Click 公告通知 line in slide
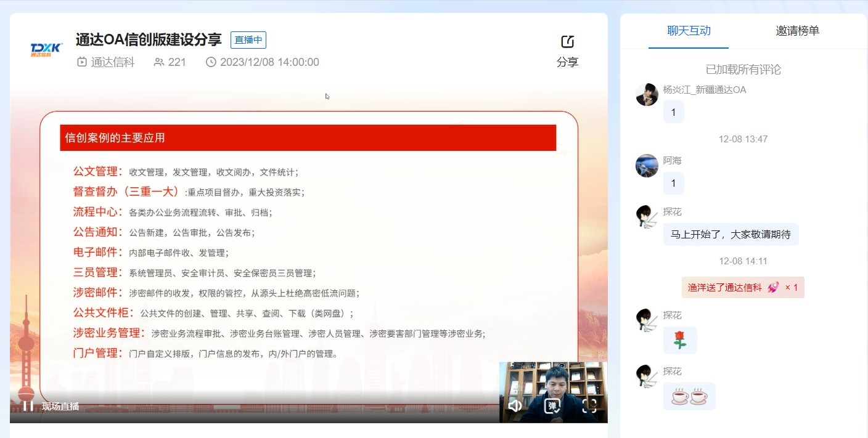 point(163,232)
